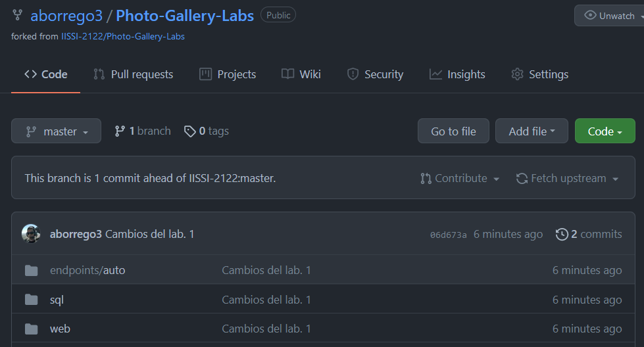Open the Settings tab

click(539, 74)
